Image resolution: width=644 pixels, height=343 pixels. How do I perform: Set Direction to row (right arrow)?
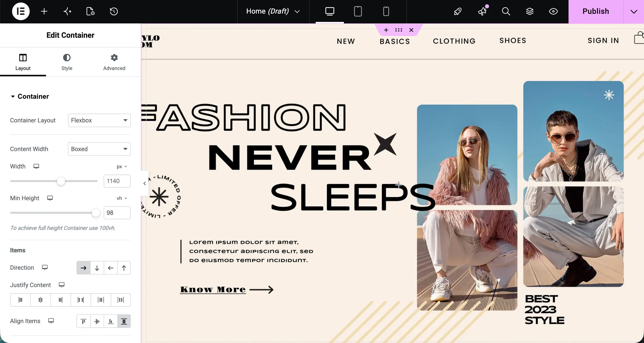[x=83, y=268]
